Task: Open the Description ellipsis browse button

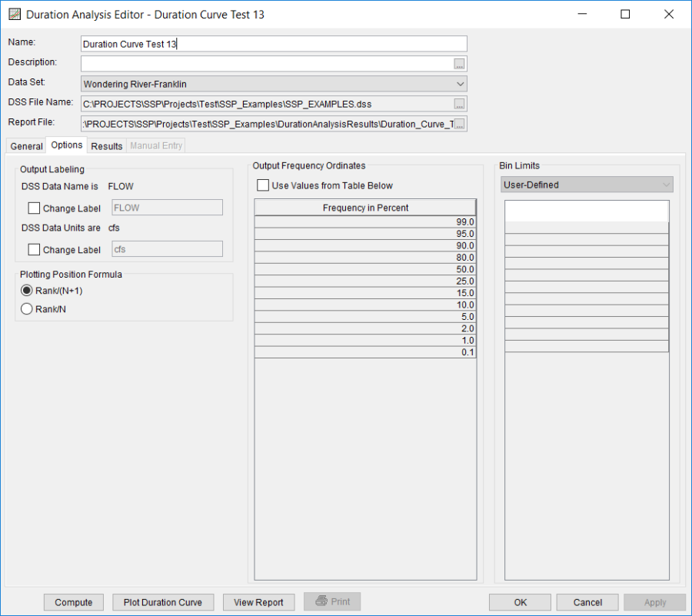Action: tap(460, 64)
